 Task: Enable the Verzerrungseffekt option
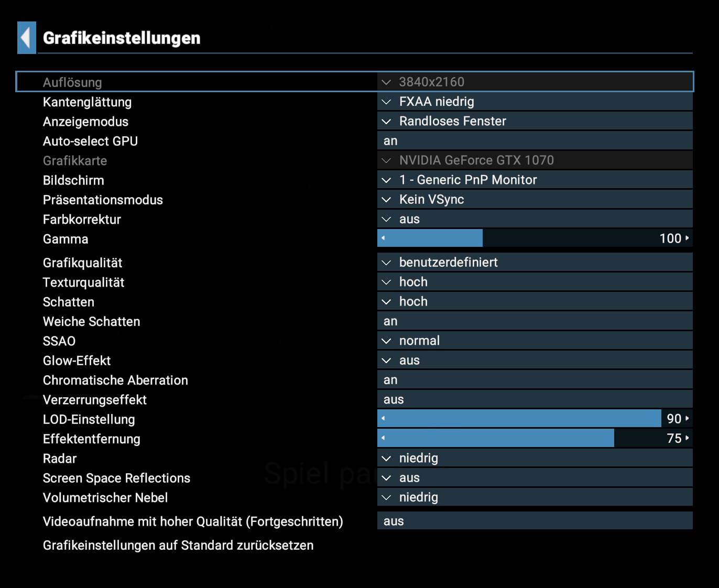(535, 399)
